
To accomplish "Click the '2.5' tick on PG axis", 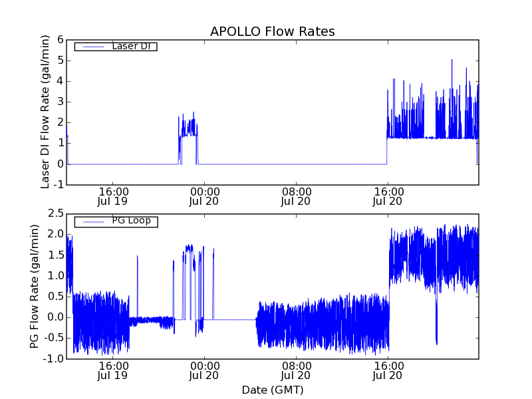I will point(56,213).
